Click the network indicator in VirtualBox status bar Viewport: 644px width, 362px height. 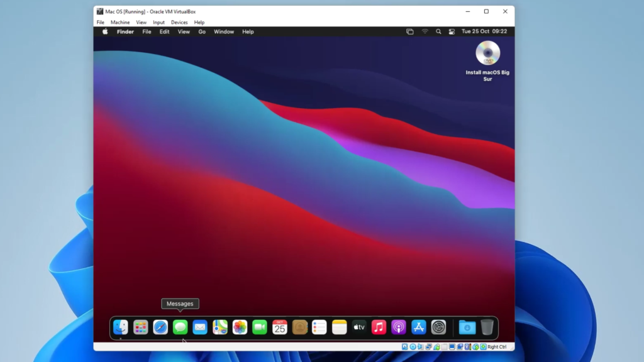[x=428, y=347]
